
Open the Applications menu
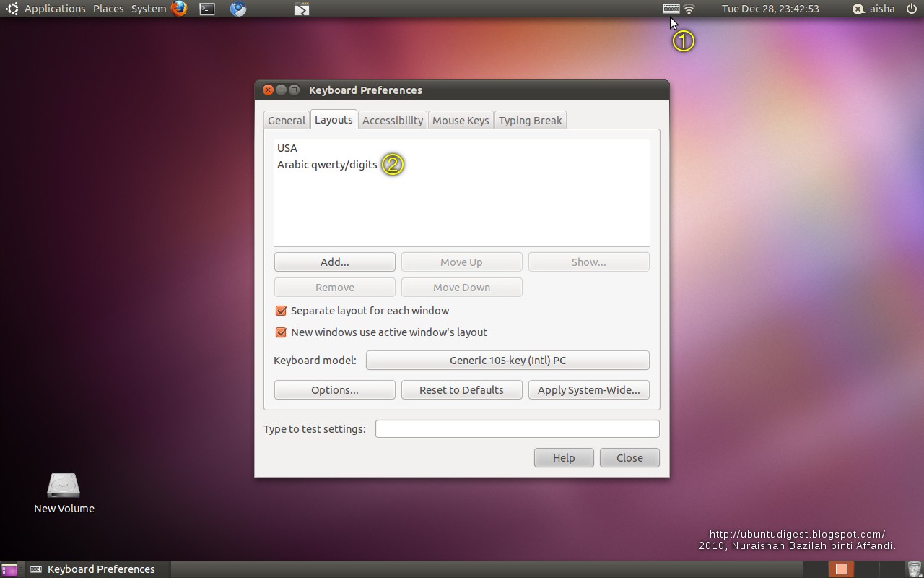click(54, 9)
